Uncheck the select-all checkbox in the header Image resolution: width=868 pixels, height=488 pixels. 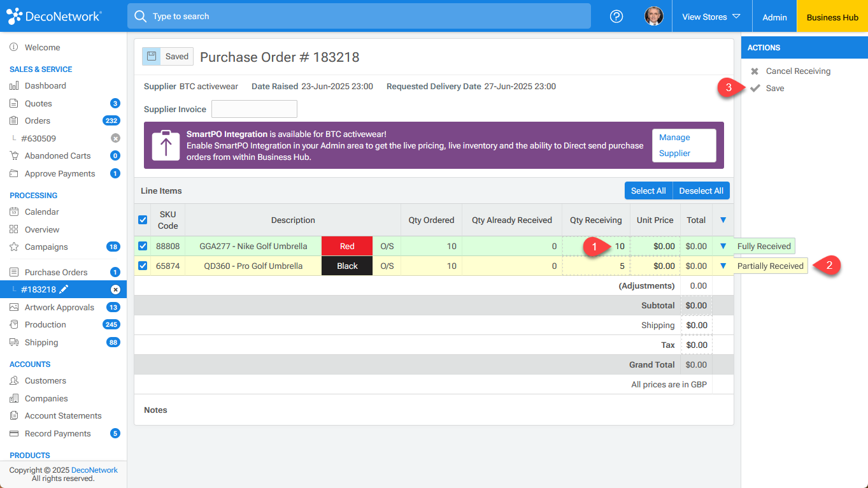pos(143,220)
